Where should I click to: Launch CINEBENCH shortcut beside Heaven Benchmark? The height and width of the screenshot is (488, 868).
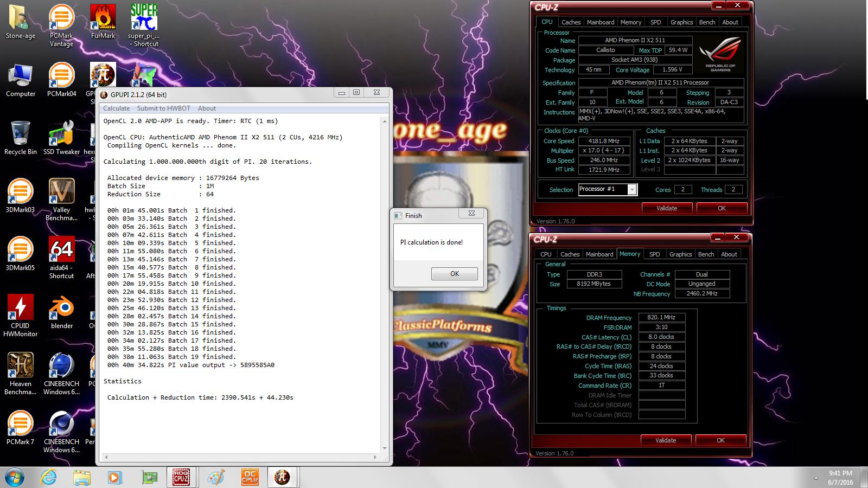pos(61,374)
